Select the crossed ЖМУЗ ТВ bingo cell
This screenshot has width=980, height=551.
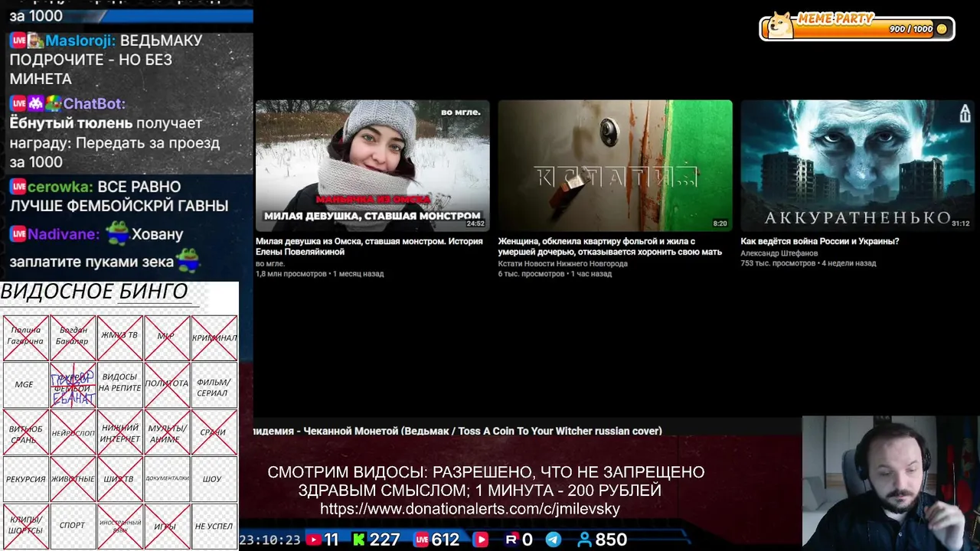click(119, 337)
